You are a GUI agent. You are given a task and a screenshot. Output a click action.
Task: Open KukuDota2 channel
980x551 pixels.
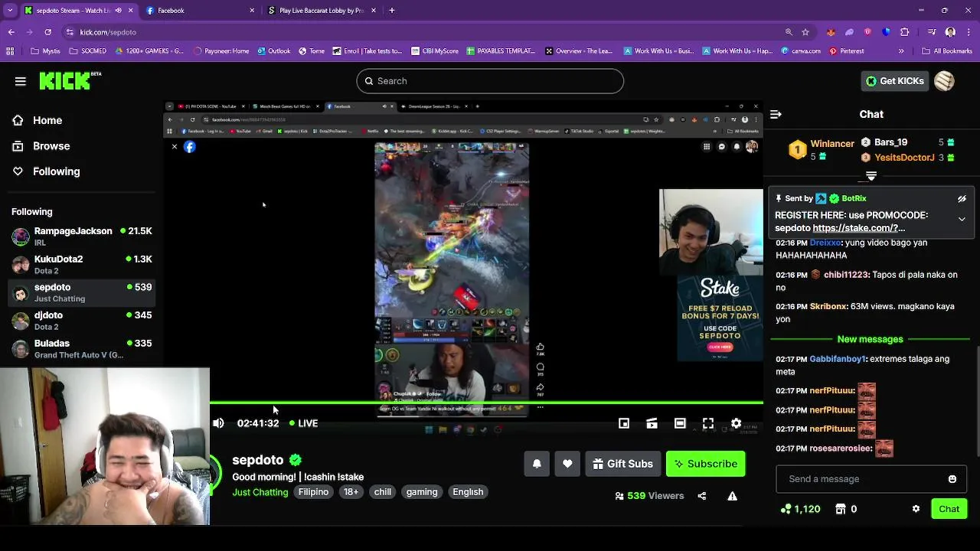click(x=81, y=265)
